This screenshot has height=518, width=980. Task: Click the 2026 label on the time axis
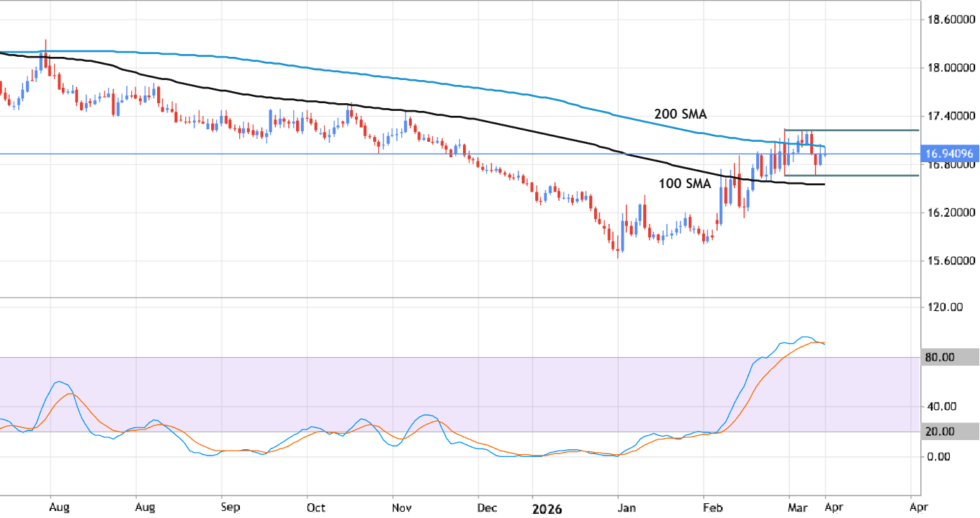(547, 508)
